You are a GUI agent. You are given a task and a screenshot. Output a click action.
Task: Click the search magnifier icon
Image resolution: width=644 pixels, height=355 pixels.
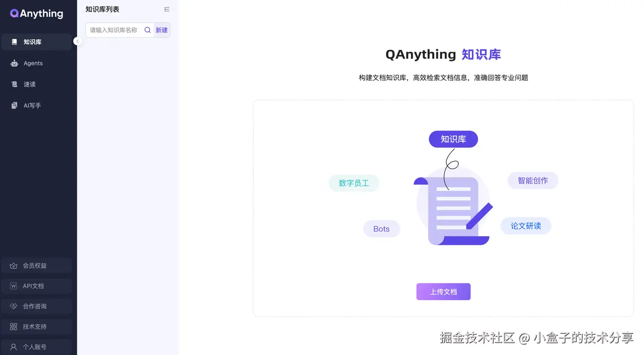point(147,30)
